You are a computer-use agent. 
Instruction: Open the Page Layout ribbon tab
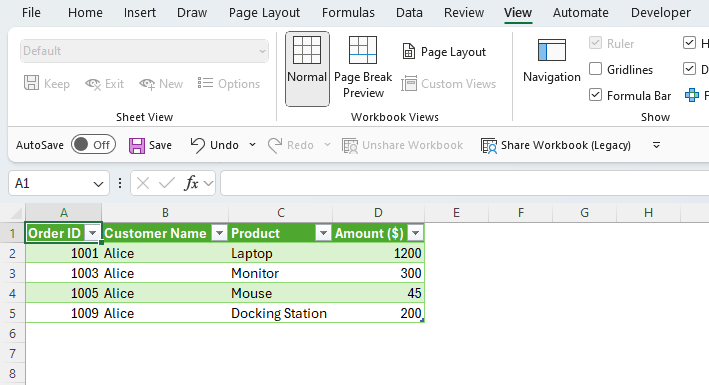(x=264, y=13)
